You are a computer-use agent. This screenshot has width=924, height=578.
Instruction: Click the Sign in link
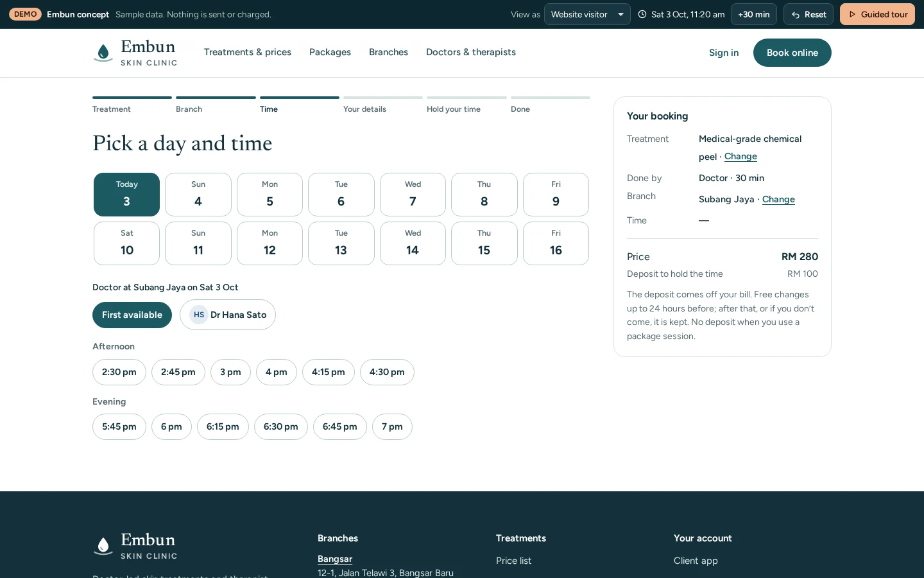click(724, 53)
